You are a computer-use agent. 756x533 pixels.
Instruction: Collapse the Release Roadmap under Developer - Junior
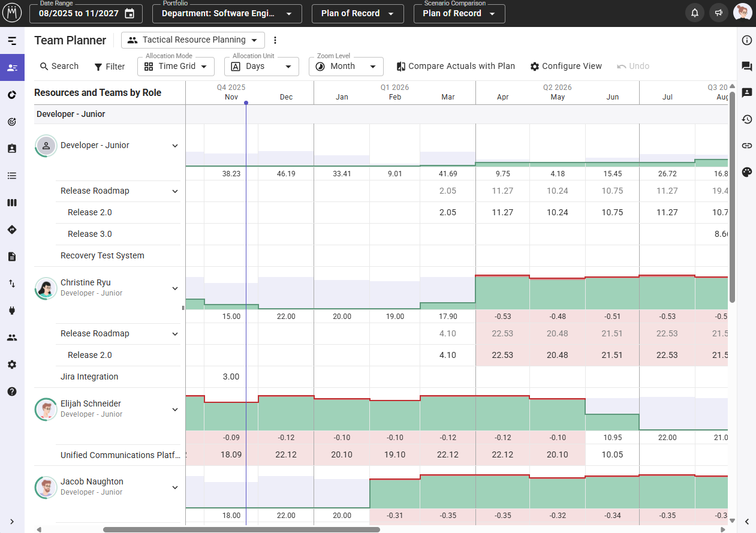(175, 191)
